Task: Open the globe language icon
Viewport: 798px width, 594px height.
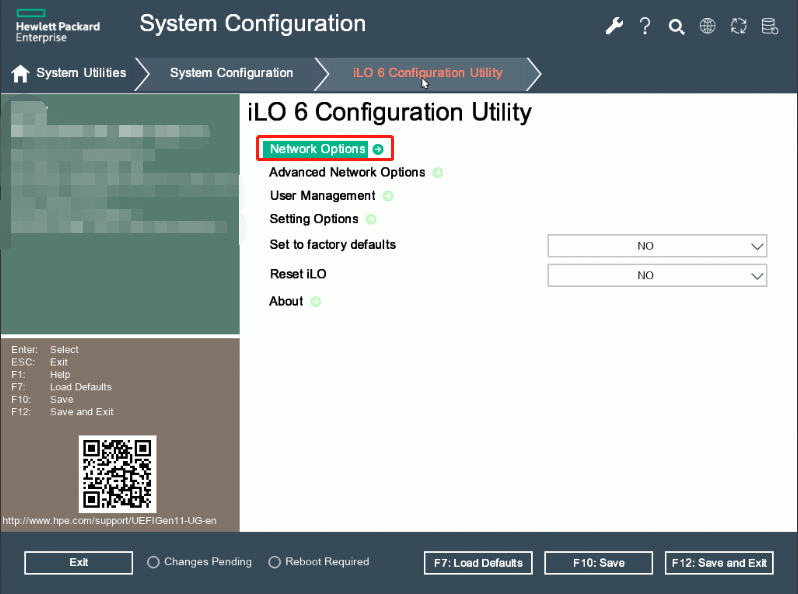Action: [x=708, y=27]
